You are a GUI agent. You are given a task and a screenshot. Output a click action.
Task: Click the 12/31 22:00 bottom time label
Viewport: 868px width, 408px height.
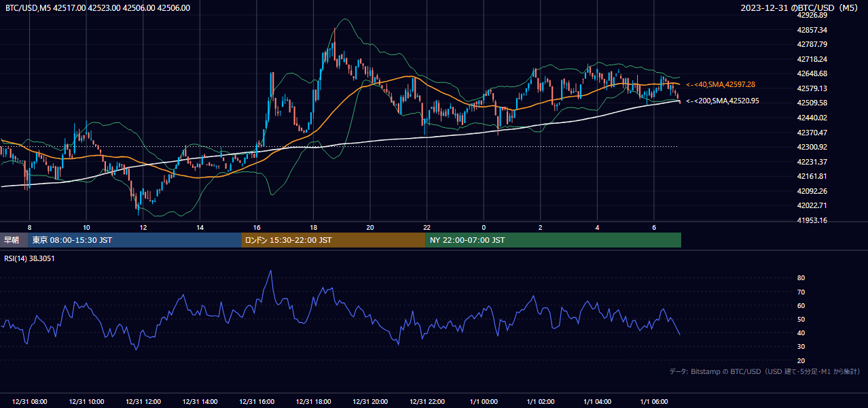tap(427, 401)
